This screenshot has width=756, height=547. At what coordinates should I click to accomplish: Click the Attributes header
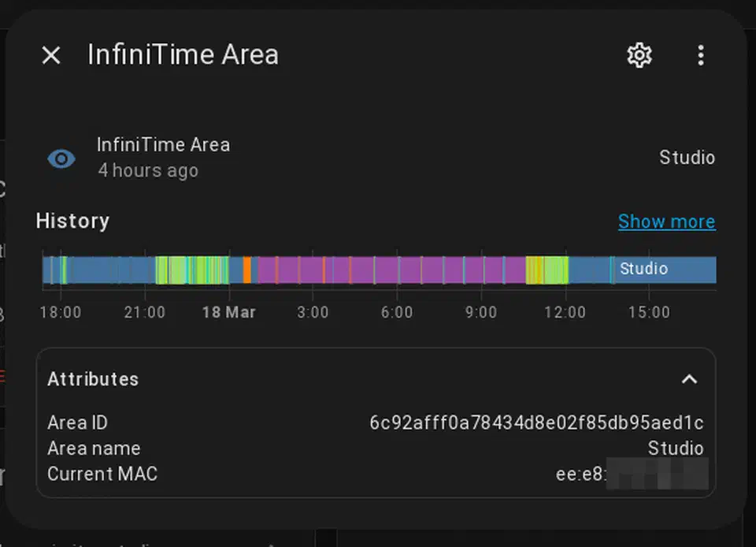coord(93,379)
